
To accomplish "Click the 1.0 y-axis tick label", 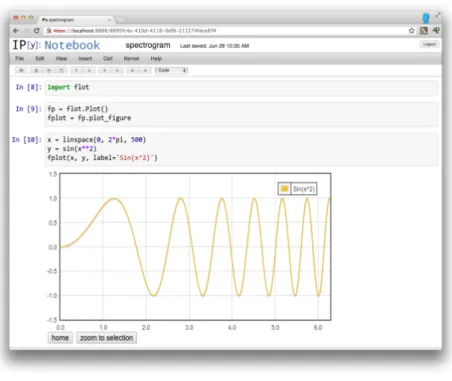I will (53, 198).
